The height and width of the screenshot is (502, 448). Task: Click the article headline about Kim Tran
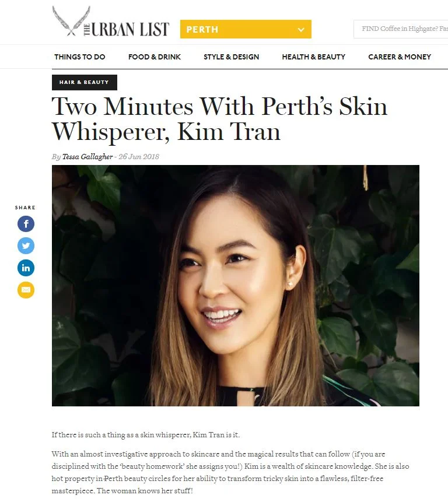click(219, 119)
